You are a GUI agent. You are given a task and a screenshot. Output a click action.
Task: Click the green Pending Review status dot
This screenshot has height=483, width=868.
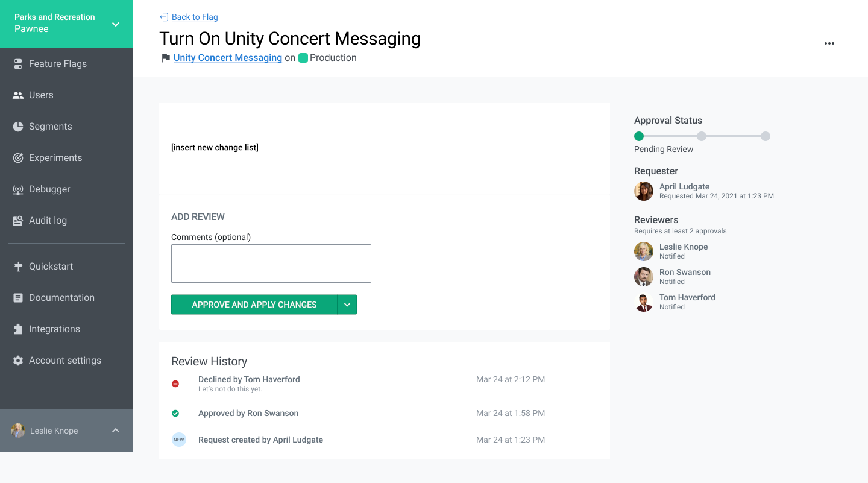click(x=639, y=136)
